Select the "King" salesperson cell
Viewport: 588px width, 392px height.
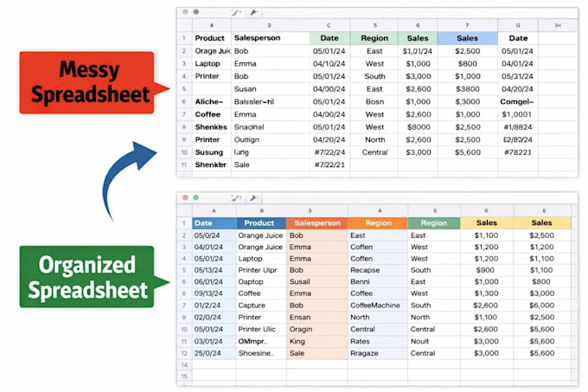(x=316, y=341)
